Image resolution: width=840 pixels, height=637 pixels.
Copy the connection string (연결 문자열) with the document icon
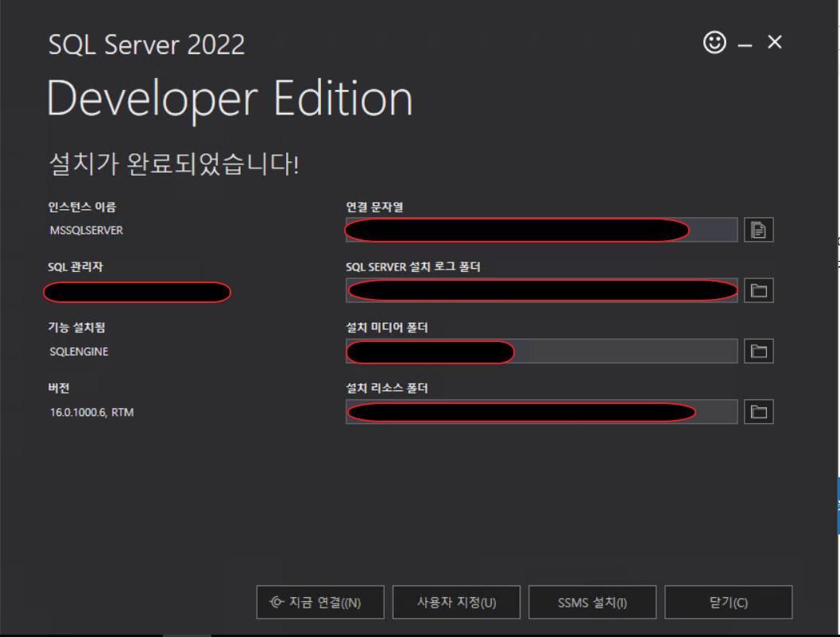[759, 230]
